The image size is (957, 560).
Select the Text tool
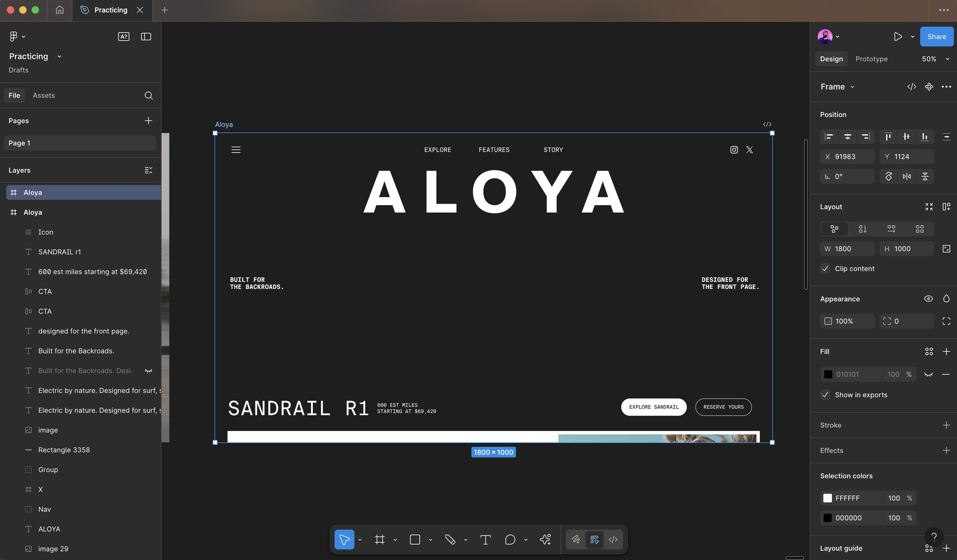pos(485,539)
